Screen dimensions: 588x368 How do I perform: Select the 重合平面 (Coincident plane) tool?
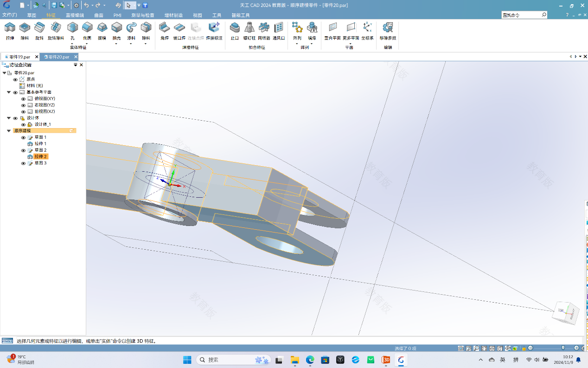[x=332, y=31]
